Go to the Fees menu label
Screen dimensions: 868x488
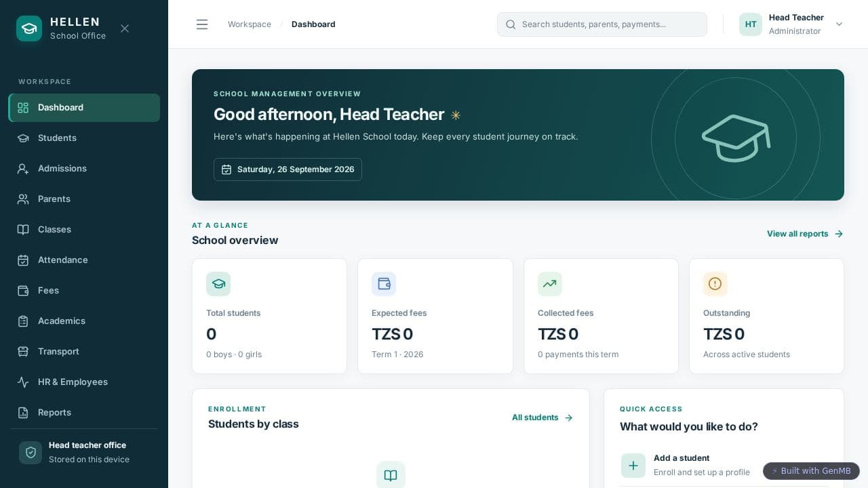[48, 291]
